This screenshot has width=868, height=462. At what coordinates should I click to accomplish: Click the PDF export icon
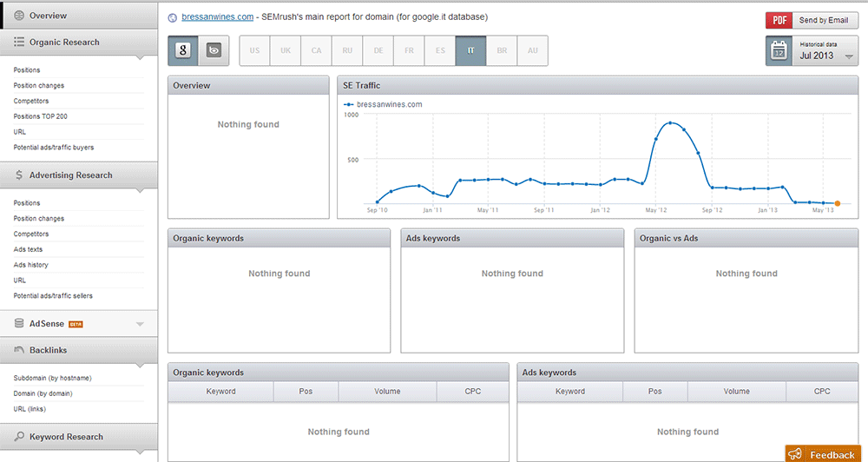[779, 20]
